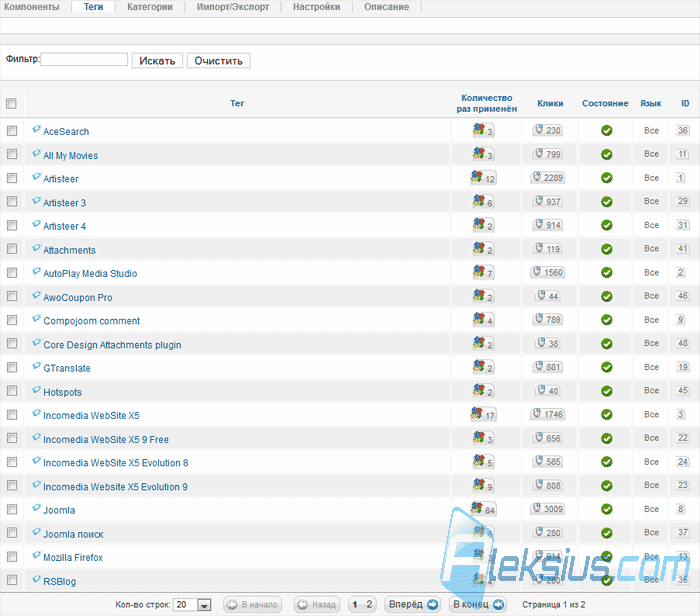Open the Incomedia WebSite X5 Evolution 8 tag
Image resolution: width=700 pixels, height=616 pixels.
pyautogui.click(x=116, y=463)
